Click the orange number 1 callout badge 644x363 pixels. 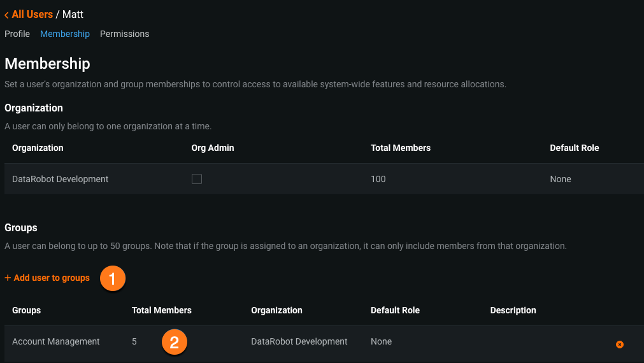113,279
